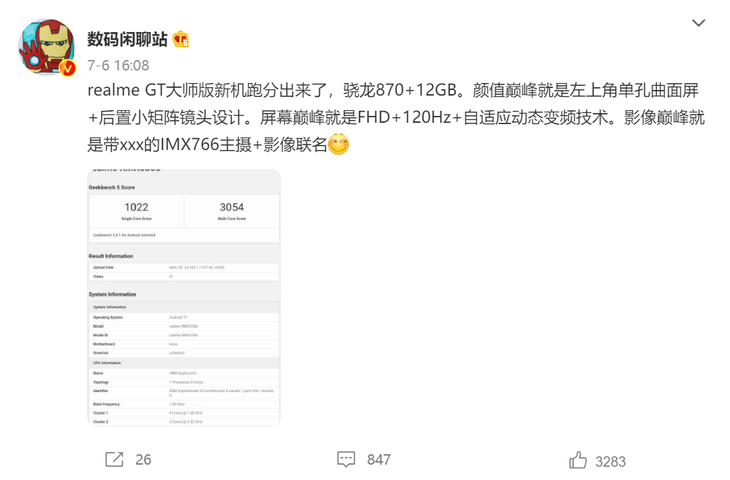The image size is (730, 480).
Task: Click the Result Information heading in image
Action: pyautogui.click(x=111, y=256)
